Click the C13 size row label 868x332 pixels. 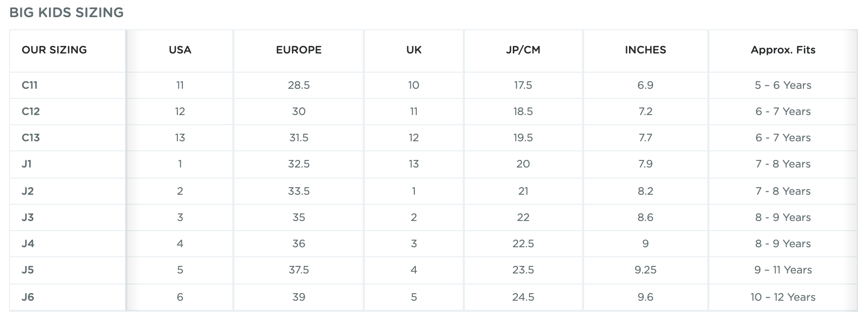tap(31, 138)
